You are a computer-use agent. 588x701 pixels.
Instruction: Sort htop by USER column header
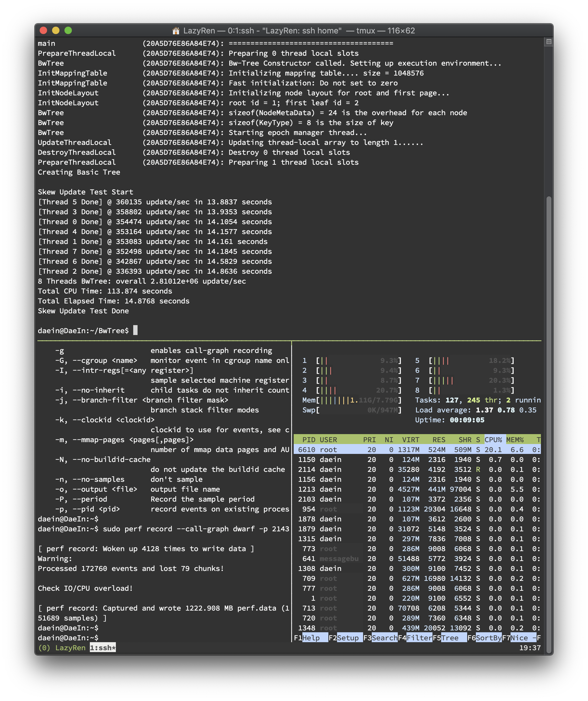coord(328,440)
